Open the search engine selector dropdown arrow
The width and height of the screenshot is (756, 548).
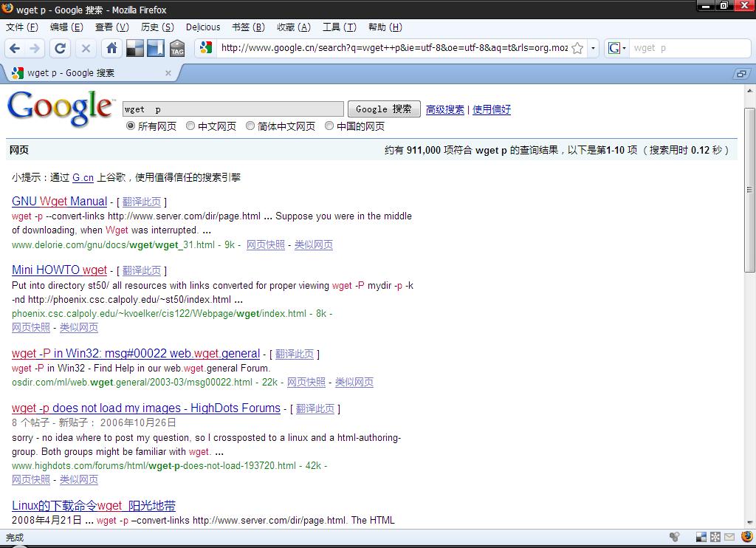pyautogui.click(x=625, y=48)
